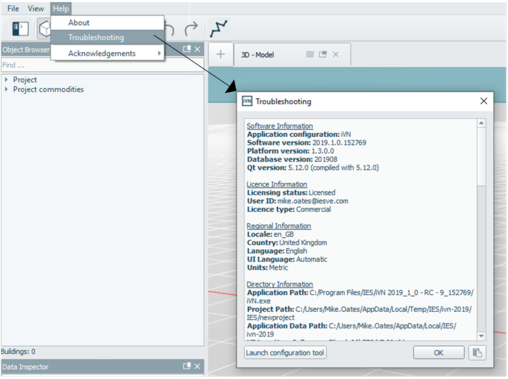Click the 'Locale: en_GB' line
Image resolution: width=508 pixels, height=379 pixels.
(270, 234)
